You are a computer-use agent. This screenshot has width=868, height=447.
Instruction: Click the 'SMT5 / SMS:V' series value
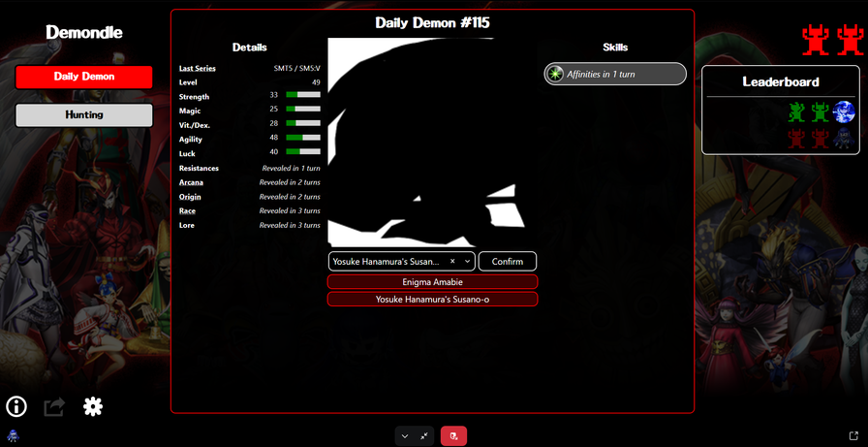click(x=296, y=68)
